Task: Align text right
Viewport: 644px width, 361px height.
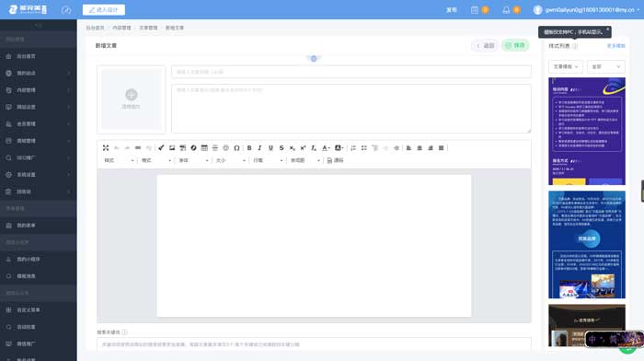Action: [x=430, y=148]
